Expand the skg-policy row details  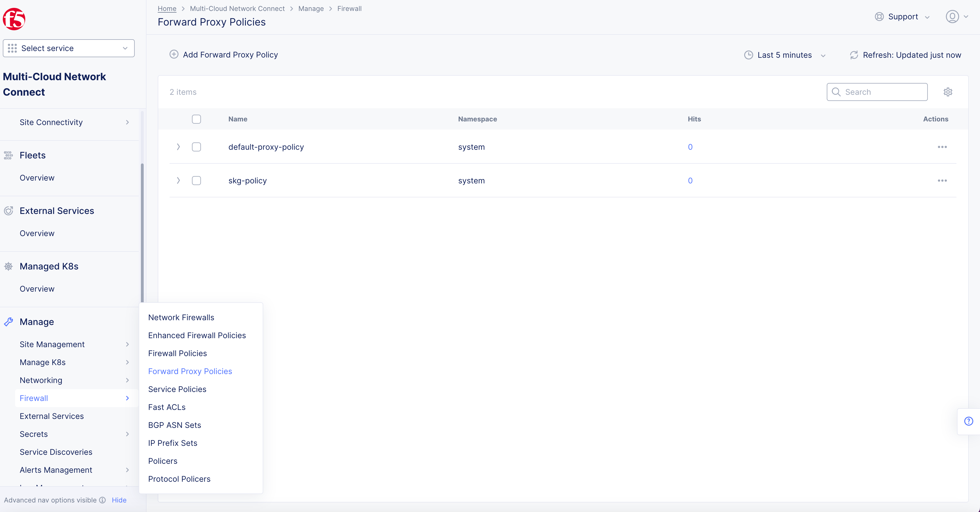tap(178, 181)
